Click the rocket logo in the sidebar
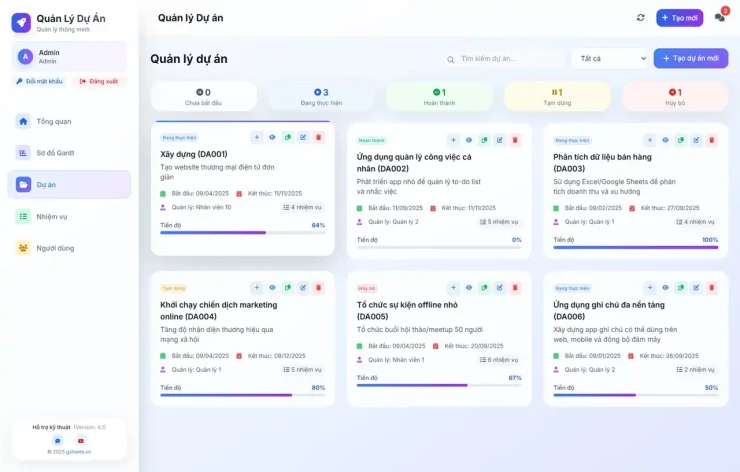This screenshot has width=740, height=472. coord(21,22)
